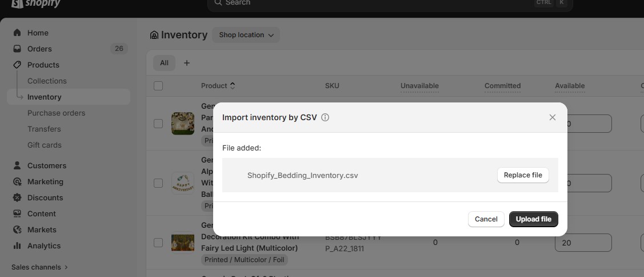Click the Analytics bar chart icon

point(17,246)
